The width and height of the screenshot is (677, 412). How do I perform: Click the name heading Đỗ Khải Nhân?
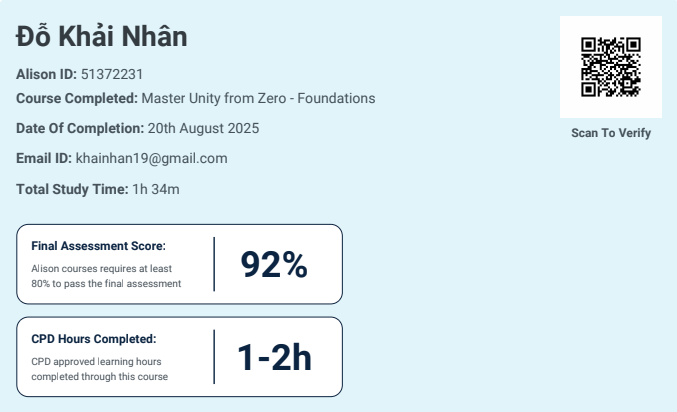102,37
